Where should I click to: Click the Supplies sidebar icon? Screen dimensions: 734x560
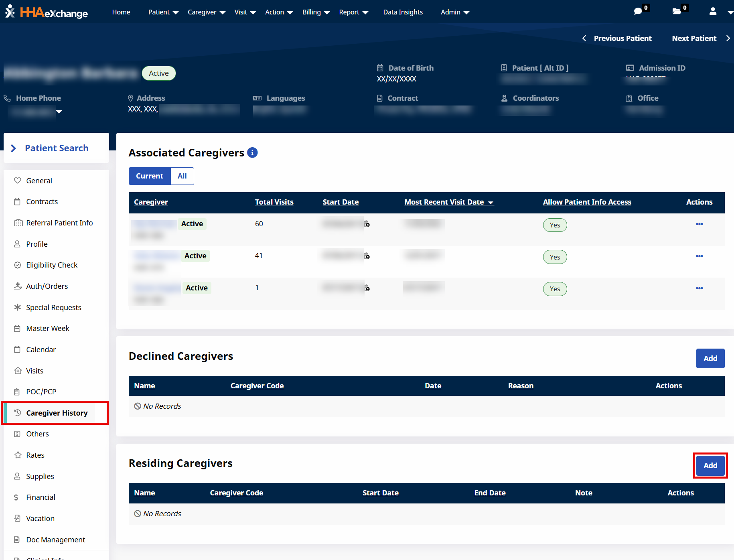point(17,476)
